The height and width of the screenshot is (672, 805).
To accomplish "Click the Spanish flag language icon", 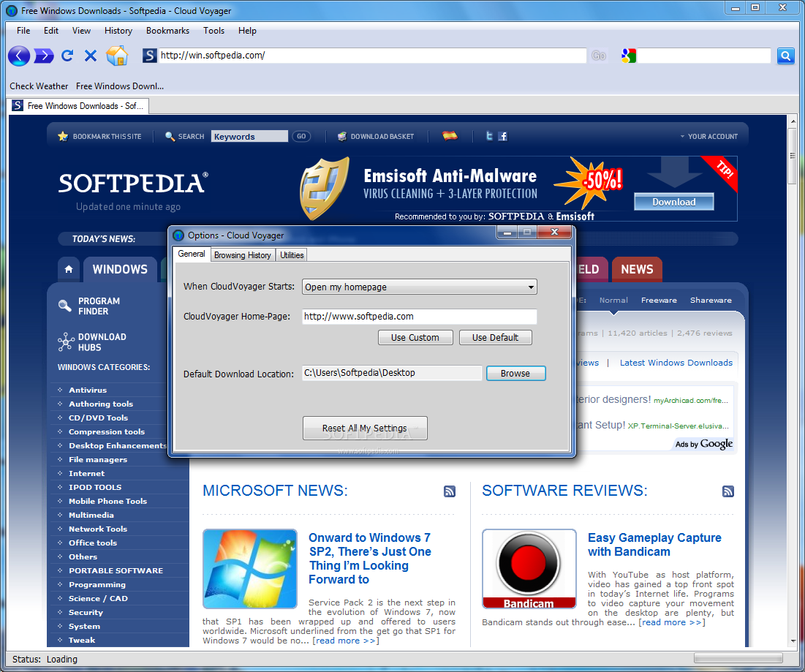I will [450, 135].
